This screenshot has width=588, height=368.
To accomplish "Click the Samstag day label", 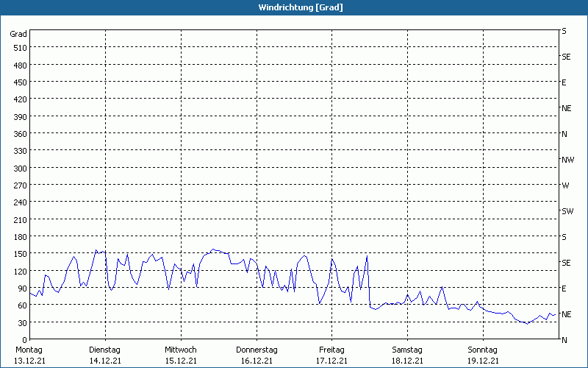I will [407, 350].
